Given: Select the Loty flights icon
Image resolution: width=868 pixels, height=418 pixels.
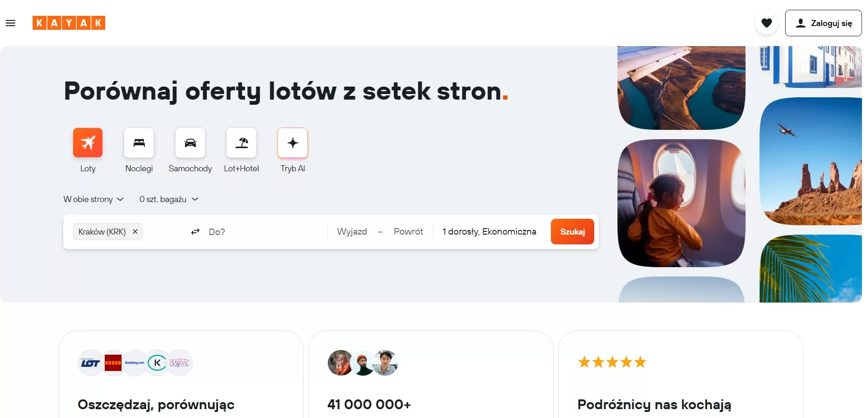Looking at the screenshot, I should pyautogui.click(x=88, y=143).
